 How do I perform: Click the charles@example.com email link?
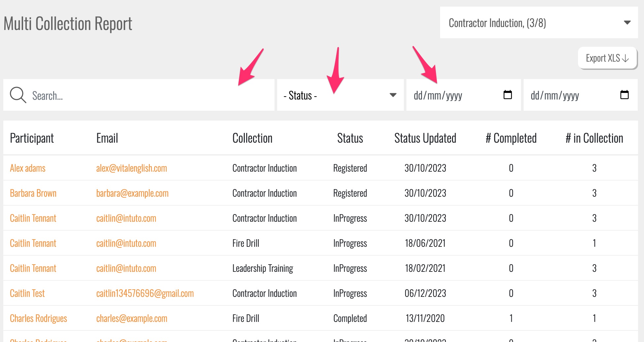[x=132, y=319]
